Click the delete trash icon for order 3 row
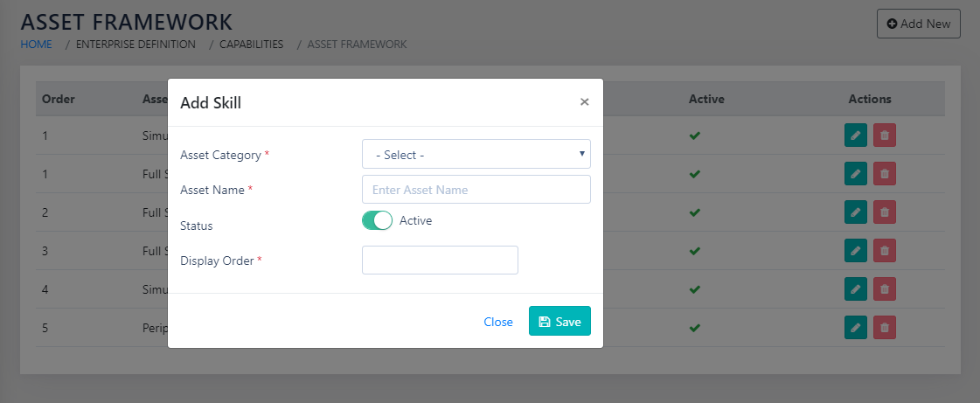The height and width of the screenshot is (403, 980). tap(884, 251)
